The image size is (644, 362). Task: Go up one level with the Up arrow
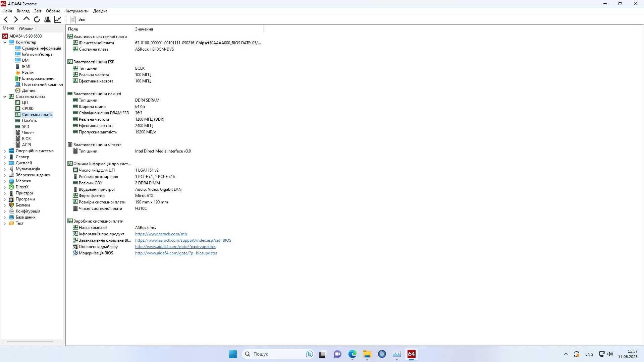[x=26, y=19]
